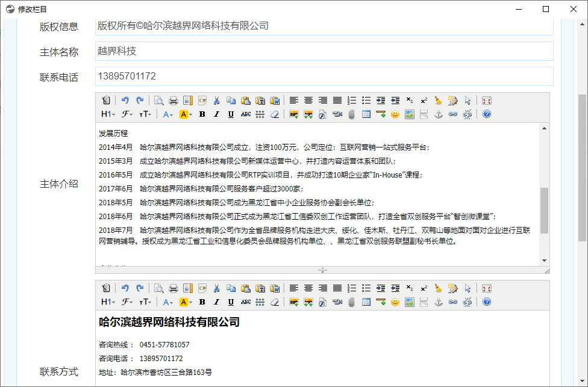
Task: Insert bulleted list in 联系方式 editor
Action: 366,288
